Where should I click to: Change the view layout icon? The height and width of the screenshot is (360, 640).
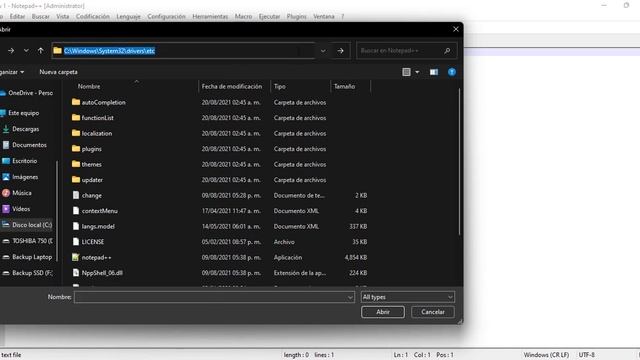click(x=406, y=72)
